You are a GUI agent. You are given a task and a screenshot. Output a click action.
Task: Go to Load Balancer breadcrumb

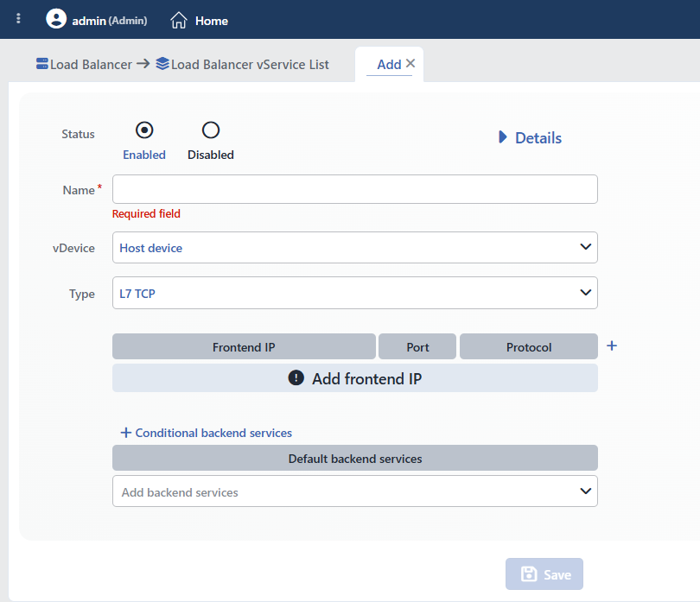click(91, 64)
